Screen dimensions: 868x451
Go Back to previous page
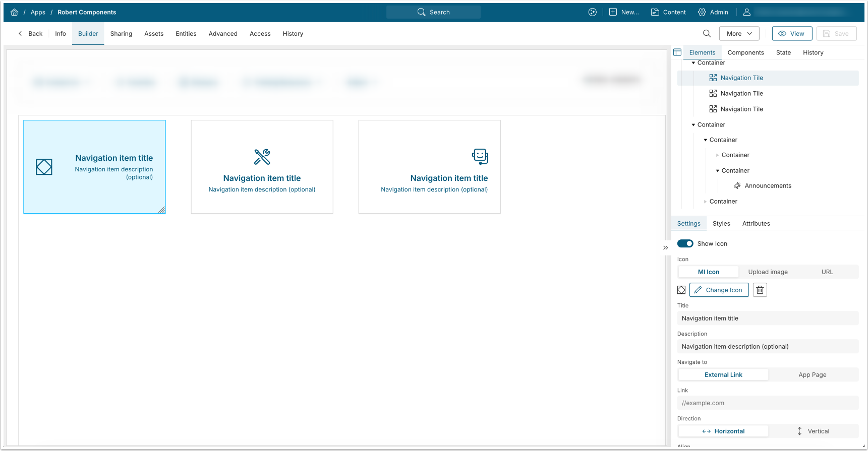[x=30, y=34]
